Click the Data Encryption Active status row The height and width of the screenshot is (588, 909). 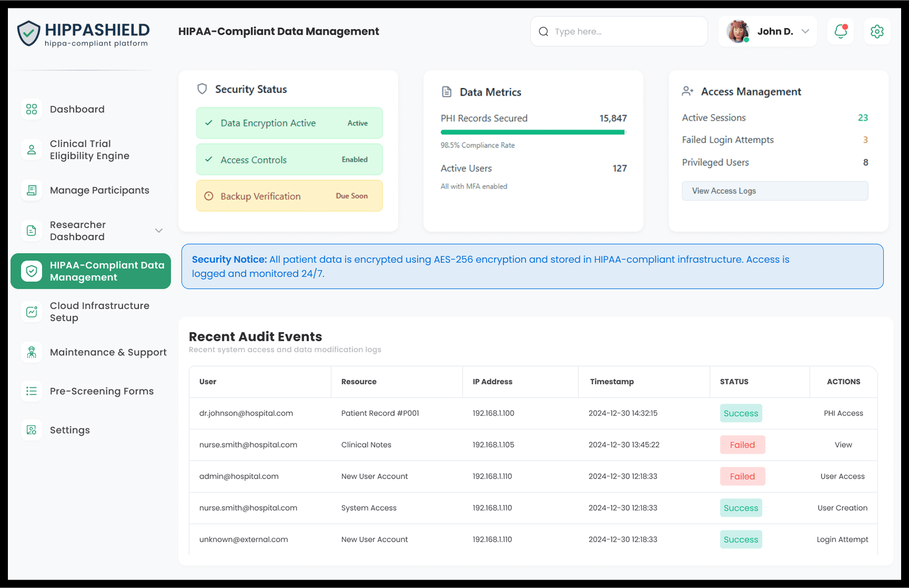[289, 123]
